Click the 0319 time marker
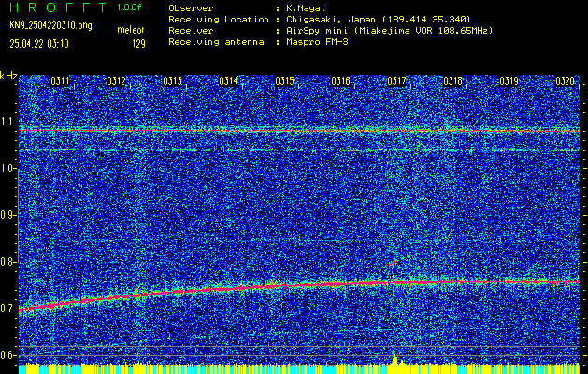The height and width of the screenshot is (374, 588). pos(509,81)
